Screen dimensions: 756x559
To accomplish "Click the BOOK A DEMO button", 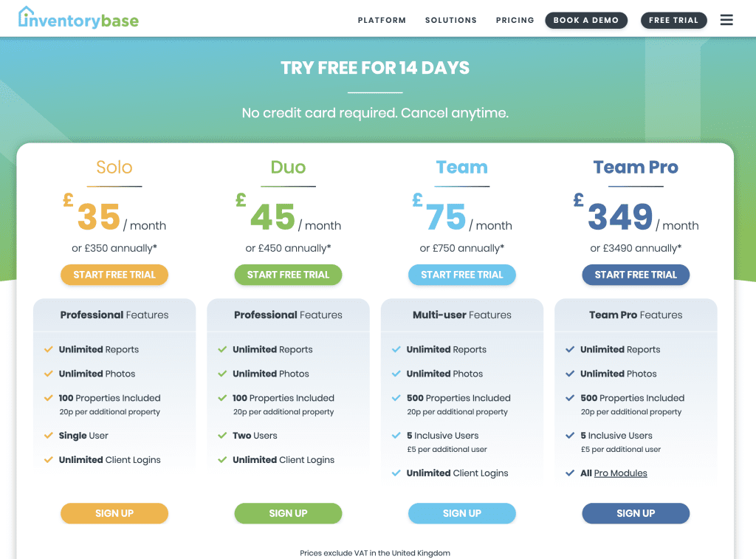I will [x=586, y=20].
